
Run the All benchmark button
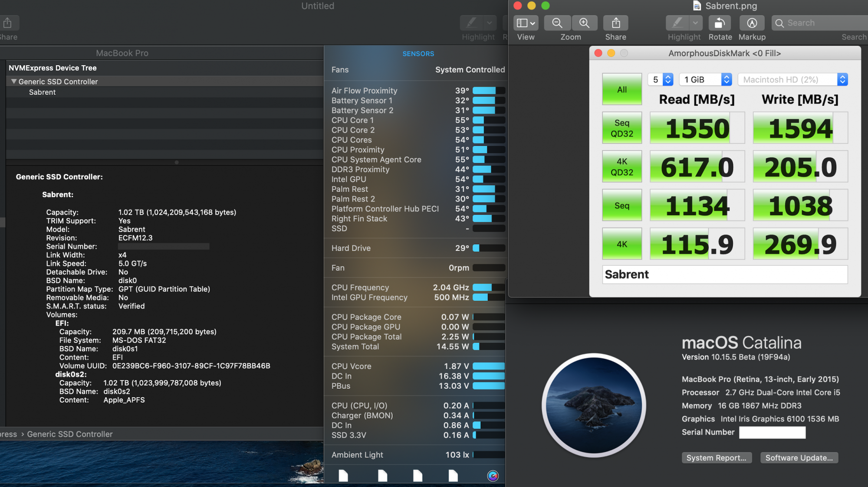(621, 89)
